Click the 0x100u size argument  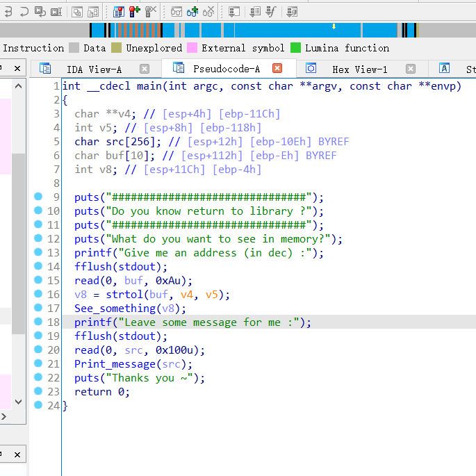point(174,350)
